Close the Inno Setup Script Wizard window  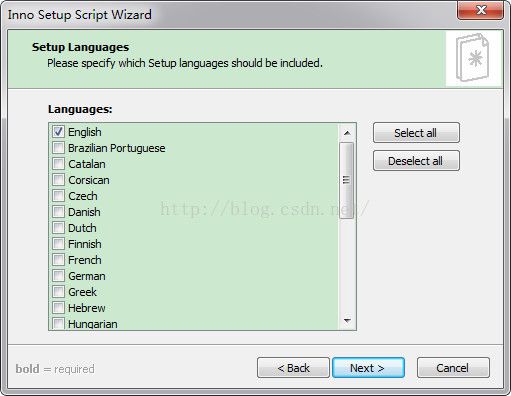481,11
